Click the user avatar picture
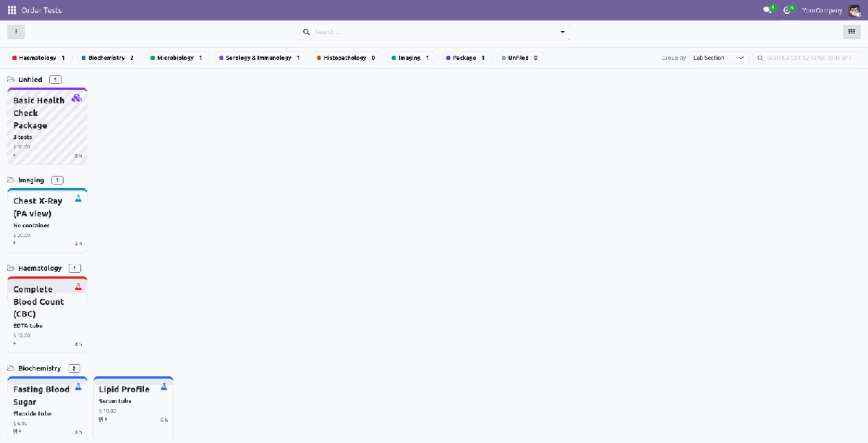This screenshot has height=443, width=868. click(854, 10)
